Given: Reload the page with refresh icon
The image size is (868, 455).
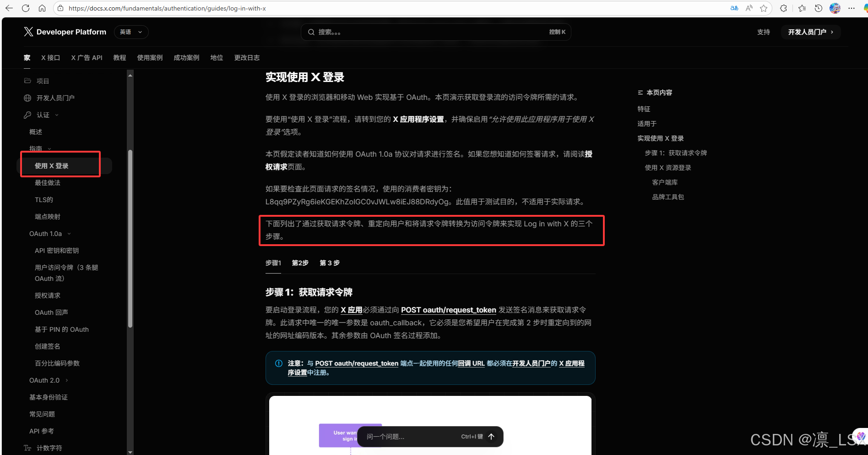Looking at the screenshot, I should click(x=26, y=8).
